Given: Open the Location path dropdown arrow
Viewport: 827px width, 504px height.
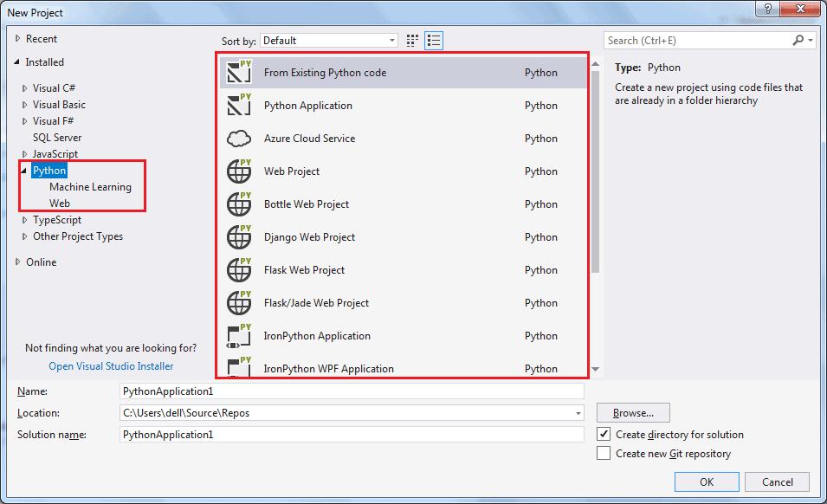Looking at the screenshot, I should click(578, 413).
